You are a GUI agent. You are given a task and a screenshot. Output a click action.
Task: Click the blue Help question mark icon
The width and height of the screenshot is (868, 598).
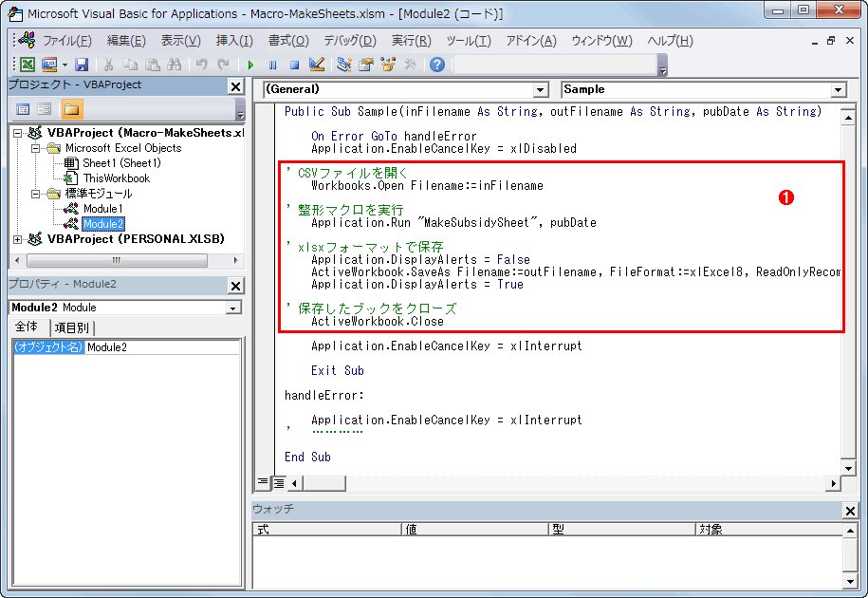pos(436,65)
